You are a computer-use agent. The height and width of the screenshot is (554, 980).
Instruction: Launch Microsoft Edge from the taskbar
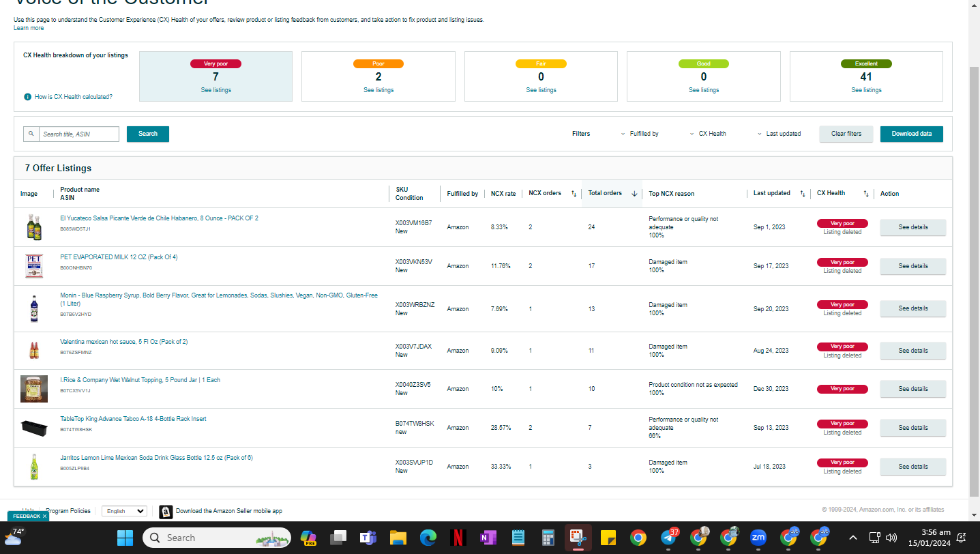[428, 538]
